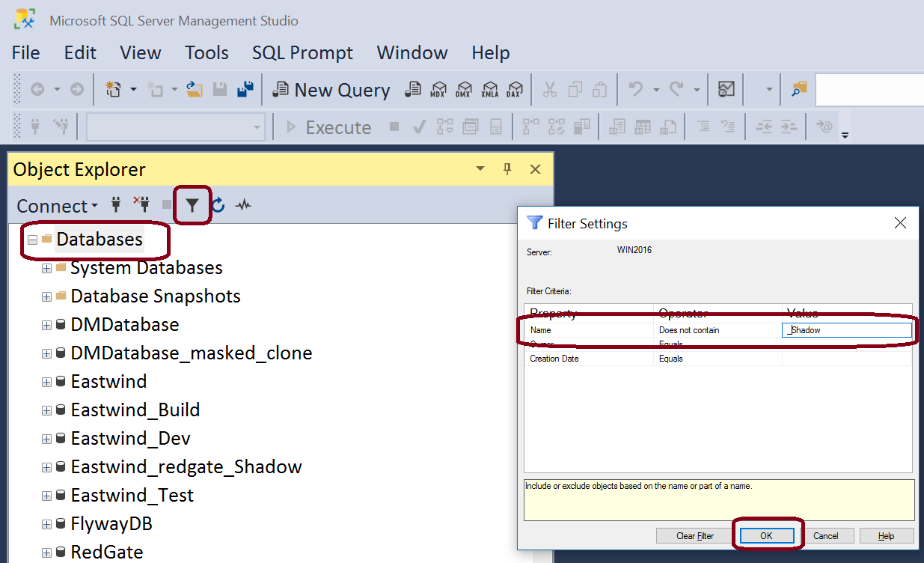Viewport: 924px width, 563px height.
Task: Open the View menu
Action: [x=141, y=53]
